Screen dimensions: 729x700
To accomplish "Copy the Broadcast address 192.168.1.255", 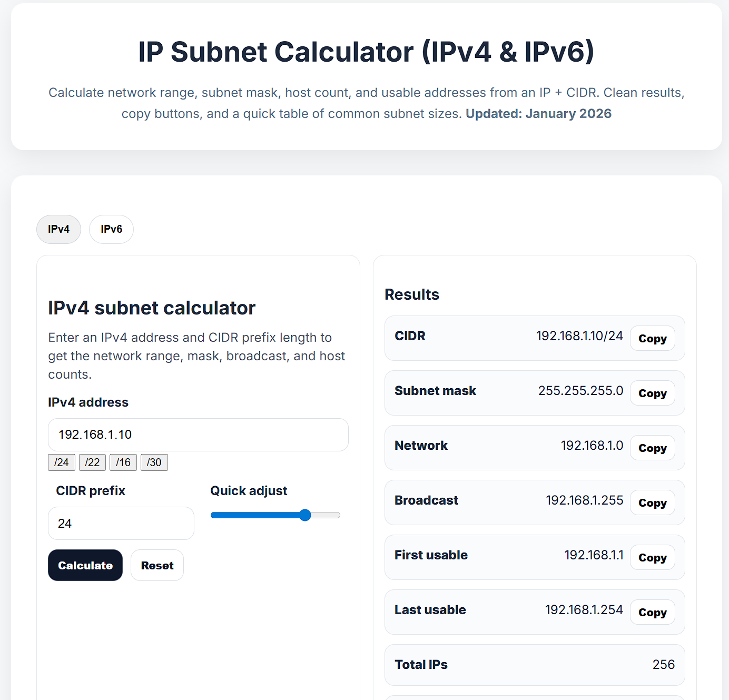I will pyautogui.click(x=652, y=502).
